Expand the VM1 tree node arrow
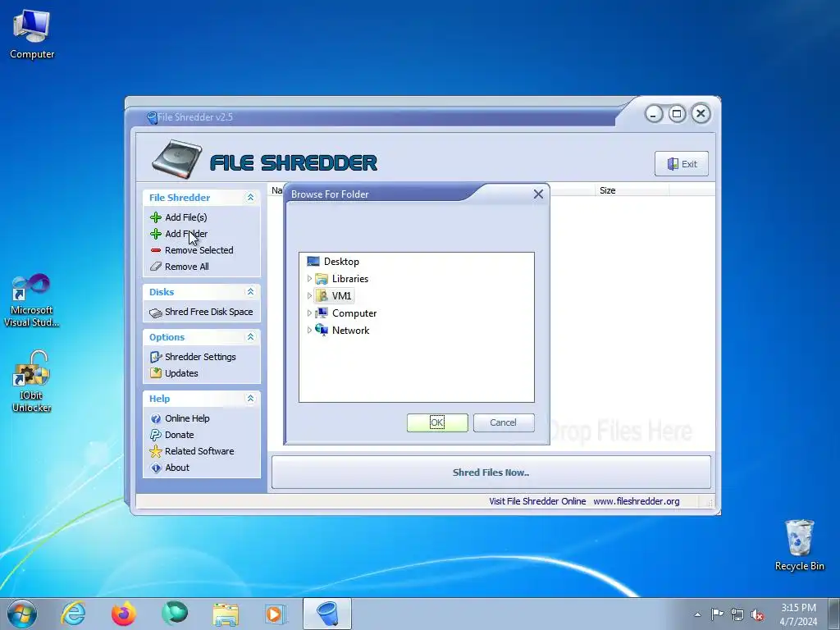 coord(309,295)
